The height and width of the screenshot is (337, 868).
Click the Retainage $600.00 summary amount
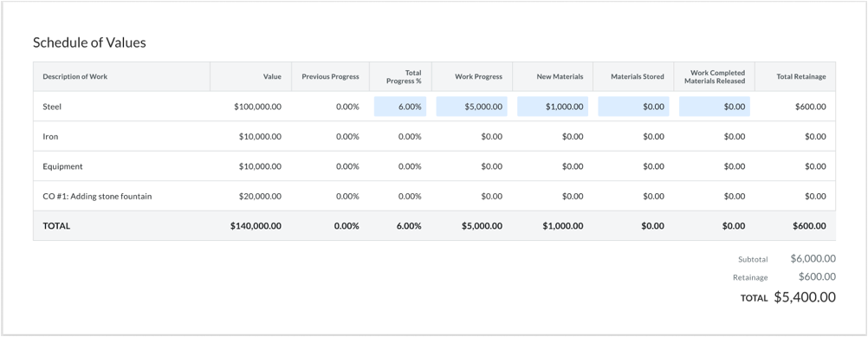coord(817,276)
